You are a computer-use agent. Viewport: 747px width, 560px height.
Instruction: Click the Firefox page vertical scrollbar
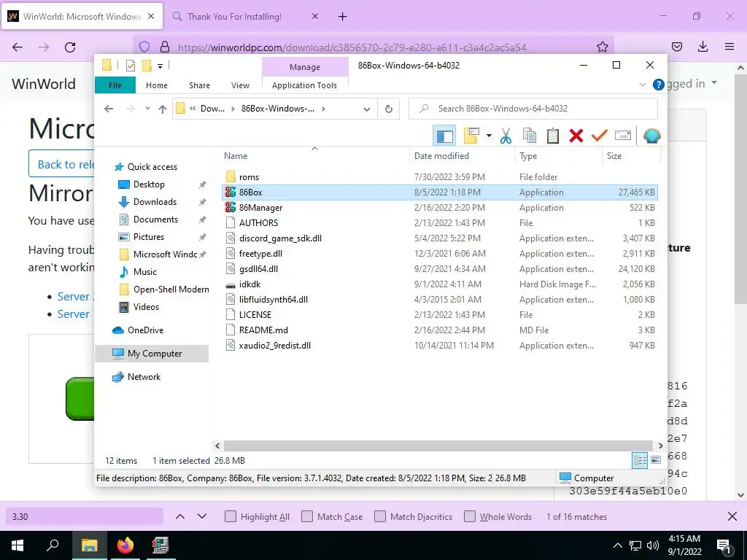coord(740,188)
